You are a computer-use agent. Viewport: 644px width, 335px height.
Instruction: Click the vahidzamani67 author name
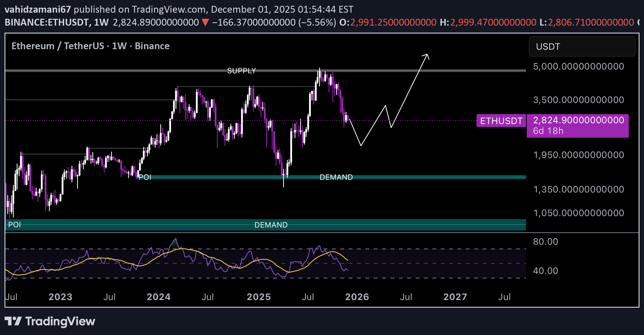[x=38, y=9]
